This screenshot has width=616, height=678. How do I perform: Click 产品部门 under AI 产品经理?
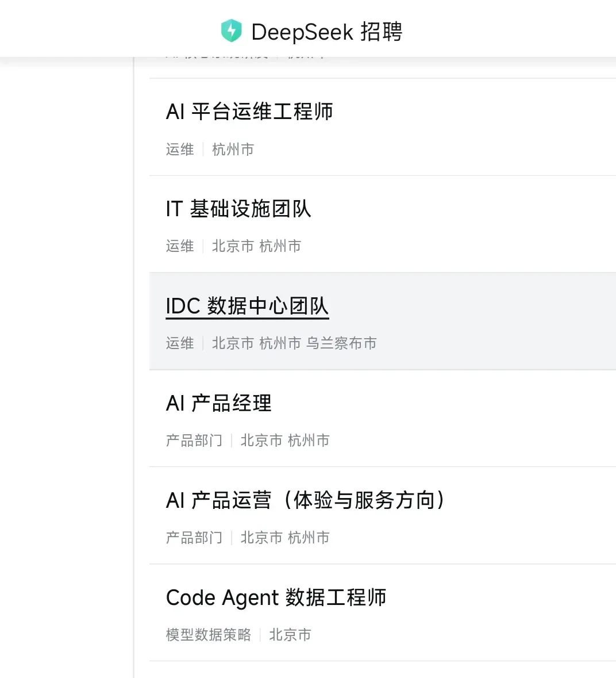[x=194, y=440]
